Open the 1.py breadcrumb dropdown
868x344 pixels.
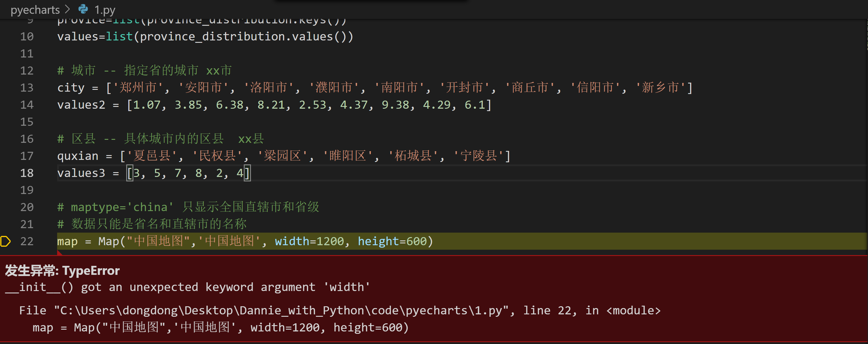pos(104,10)
